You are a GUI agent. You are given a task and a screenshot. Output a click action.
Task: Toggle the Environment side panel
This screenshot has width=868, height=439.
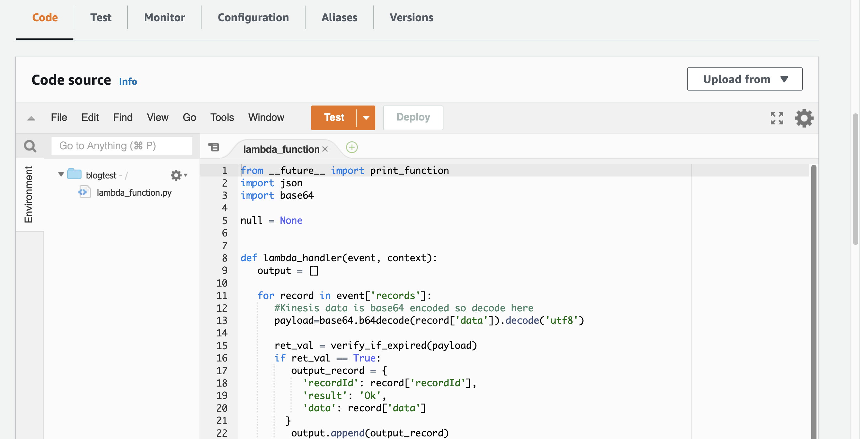tap(29, 194)
